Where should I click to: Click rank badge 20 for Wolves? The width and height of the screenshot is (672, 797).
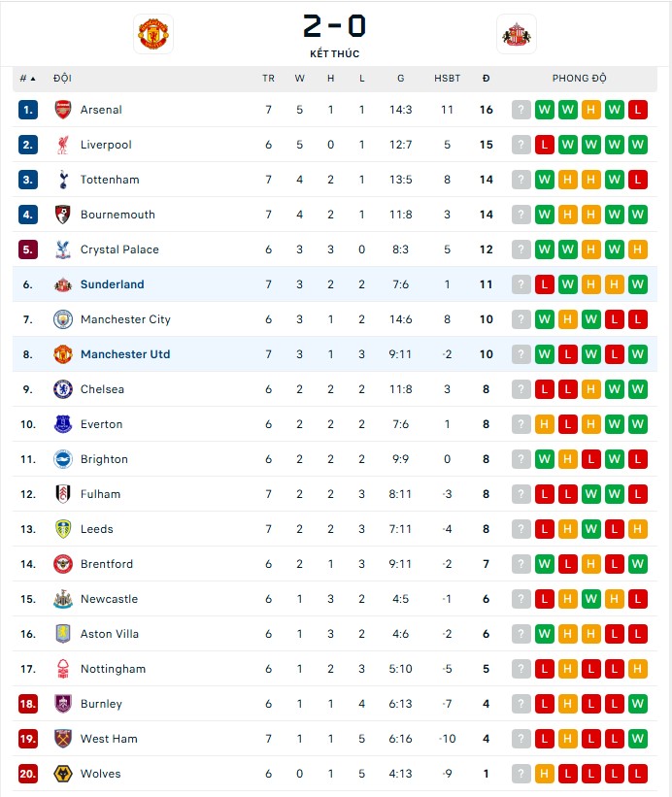28,774
